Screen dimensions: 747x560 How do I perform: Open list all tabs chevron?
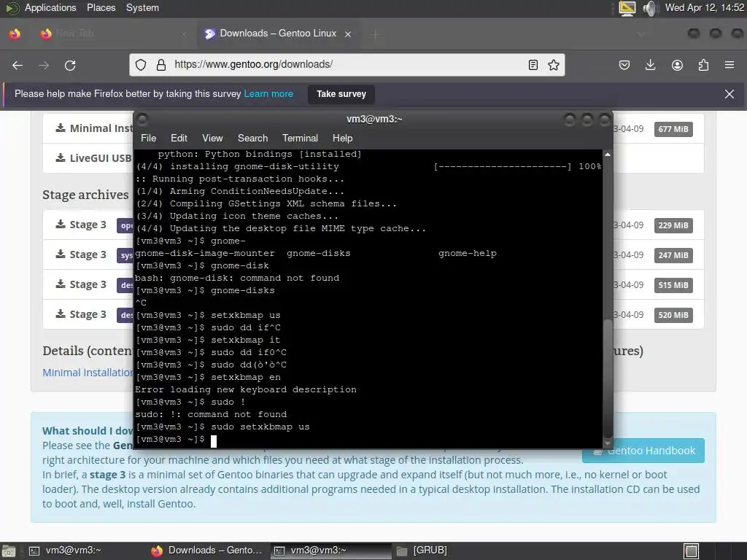click(641, 34)
